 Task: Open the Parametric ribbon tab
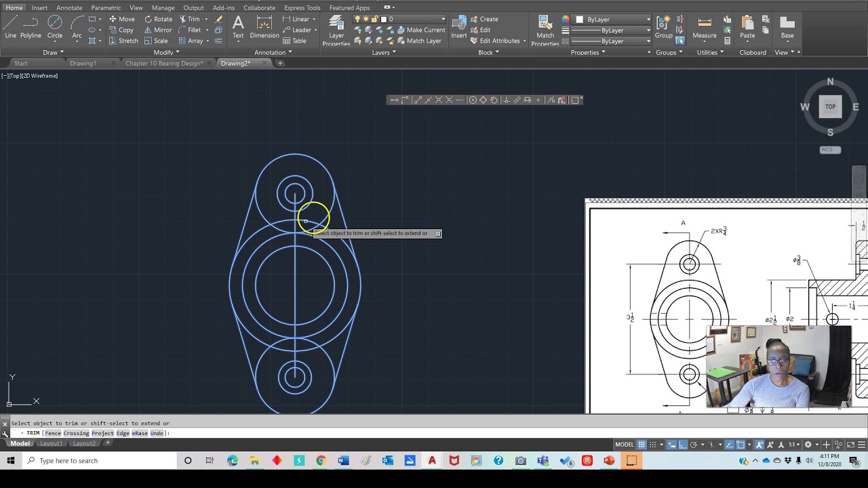point(106,7)
